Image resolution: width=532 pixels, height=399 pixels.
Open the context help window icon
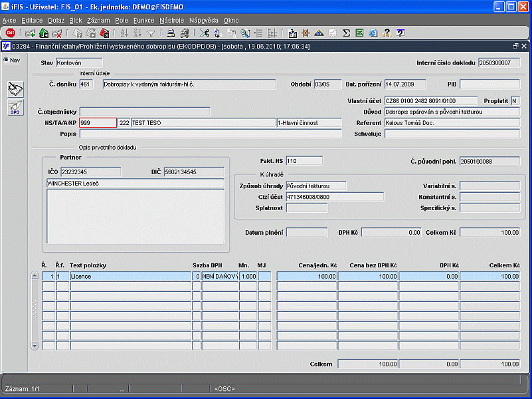tap(400, 33)
